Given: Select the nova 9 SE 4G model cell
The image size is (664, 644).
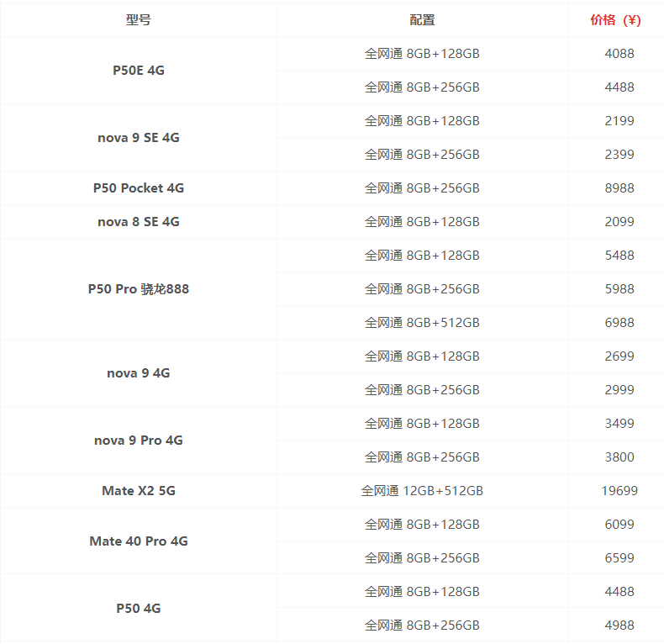Looking at the screenshot, I should click(x=139, y=138).
